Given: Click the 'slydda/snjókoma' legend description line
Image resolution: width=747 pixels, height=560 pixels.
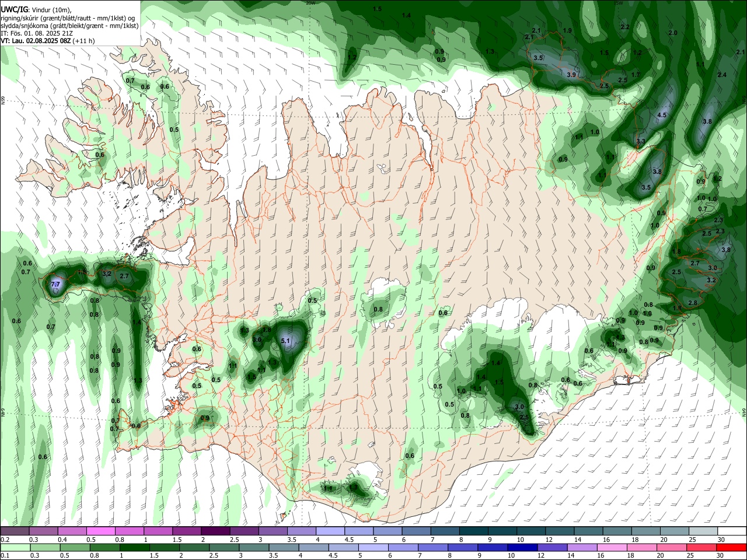Looking at the screenshot, I should coord(69,26).
